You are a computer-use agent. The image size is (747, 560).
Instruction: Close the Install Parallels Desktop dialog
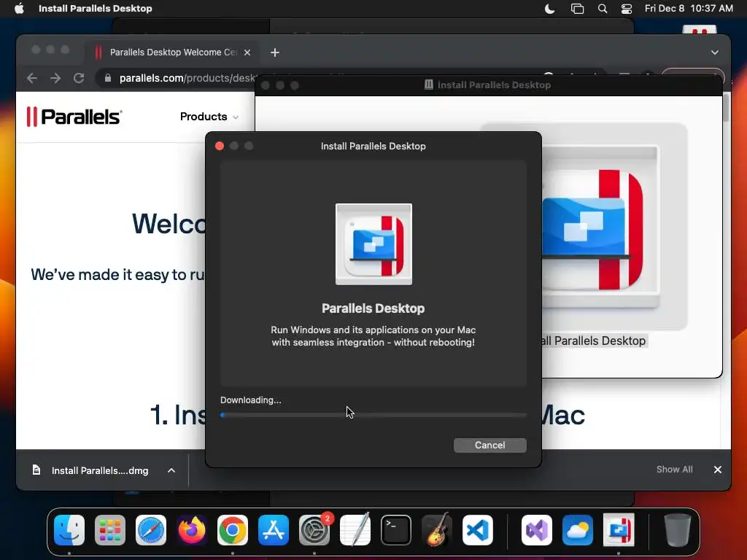tap(220, 146)
